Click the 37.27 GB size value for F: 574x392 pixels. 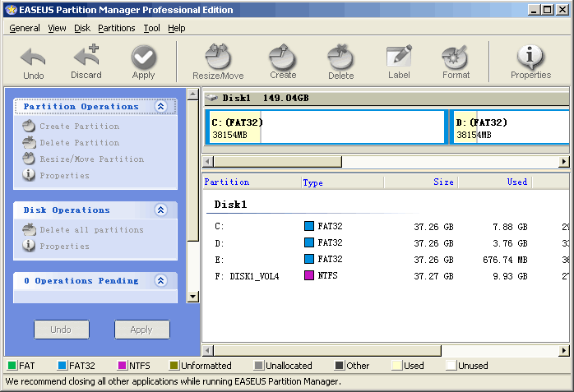tap(434, 276)
